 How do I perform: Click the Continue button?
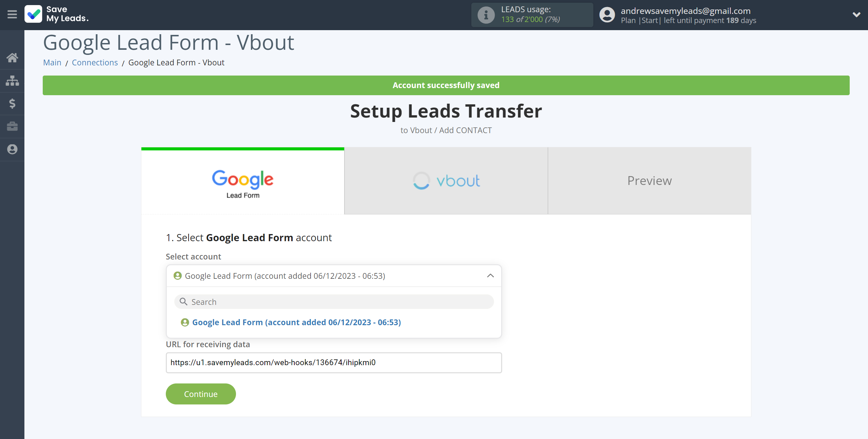coord(201,394)
